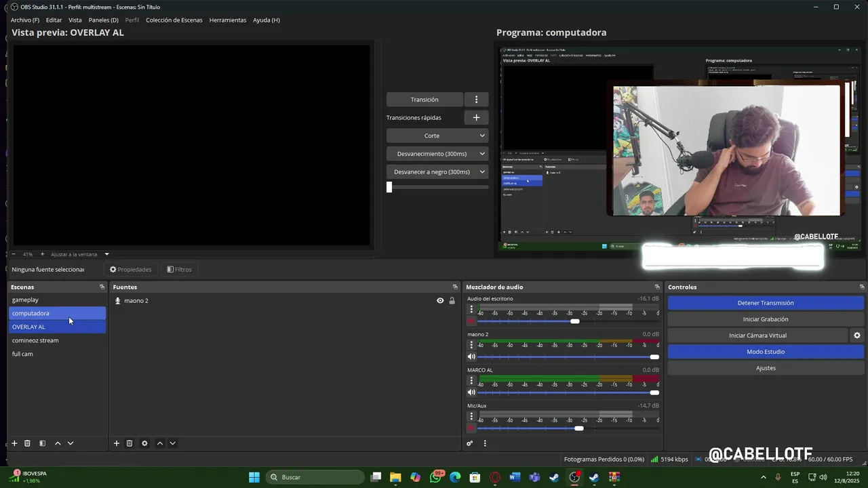This screenshot has height=488, width=868.
Task: Open Mic/Aux mixer options dots
Action: tap(471, 416)
